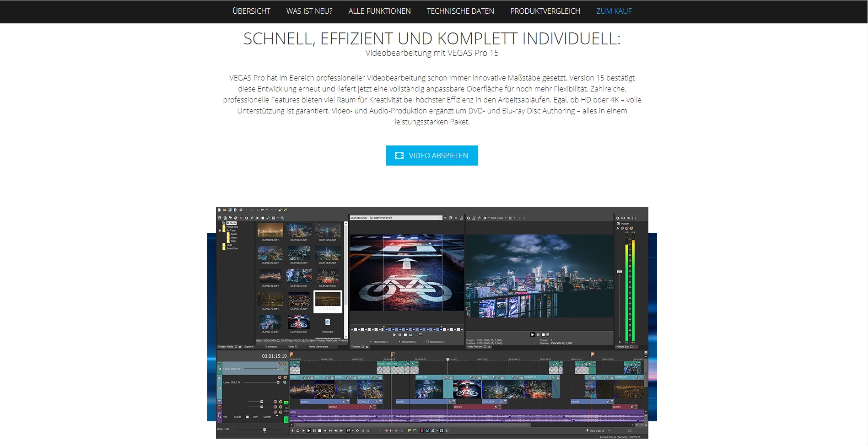Open Video Preview properties gear icon
Screen dimensions: 868x446
click(x=469, y=218)
